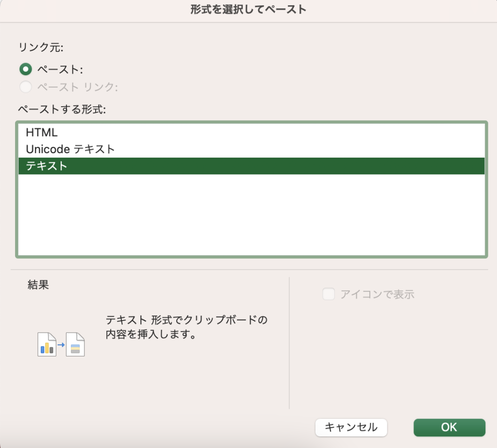Click the ペースト リンク label text
497x448 pixels.
pos(78,87)
